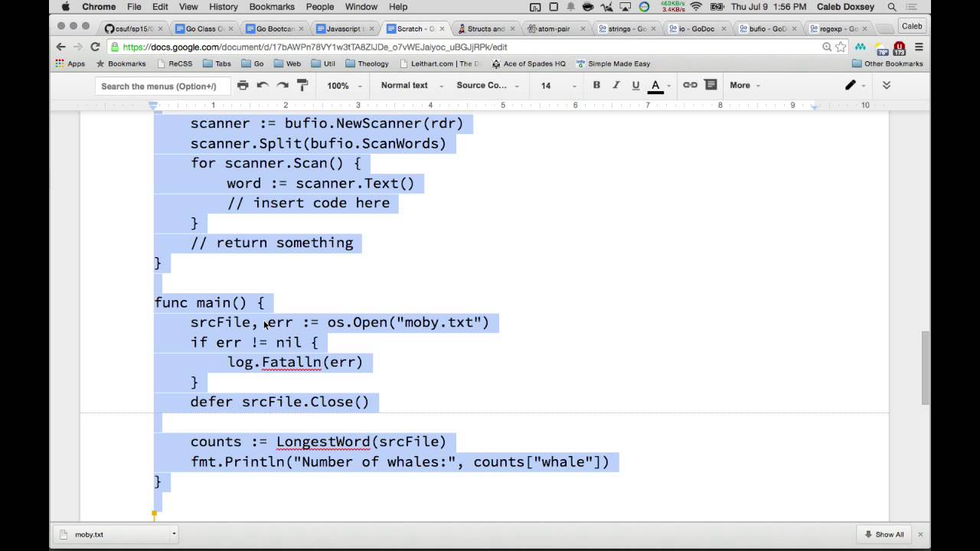Reload the current page
Viewport: 980px width, 551px height.
[x=95, y=47]
